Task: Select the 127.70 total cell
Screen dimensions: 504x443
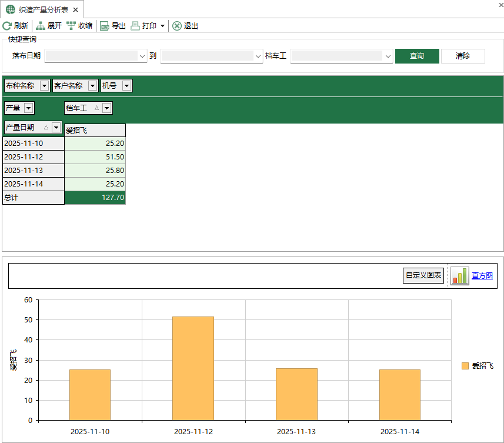Action: 95,198
